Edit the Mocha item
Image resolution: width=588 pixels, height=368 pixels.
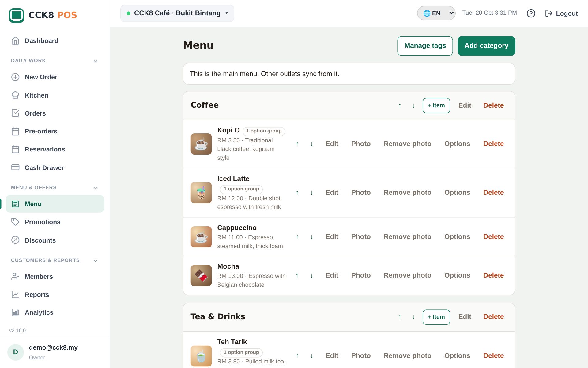(x=332, y=275)
